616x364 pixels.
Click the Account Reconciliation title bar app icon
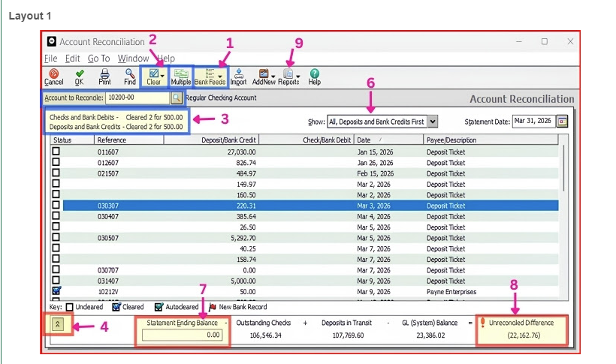(52, 41)
